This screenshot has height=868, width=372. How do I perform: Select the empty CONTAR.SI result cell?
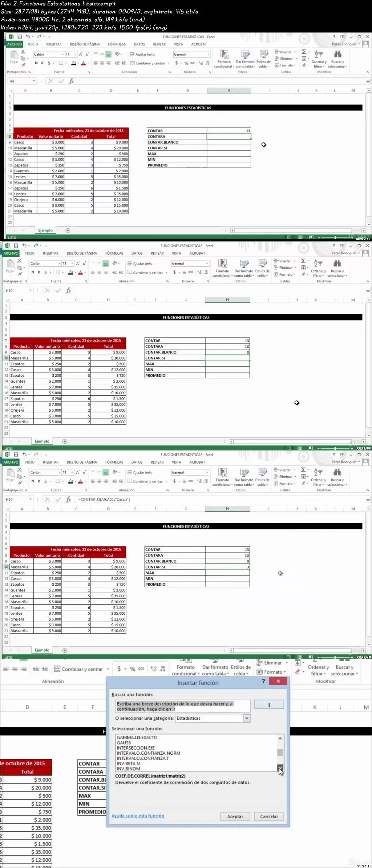click(227, 358)
